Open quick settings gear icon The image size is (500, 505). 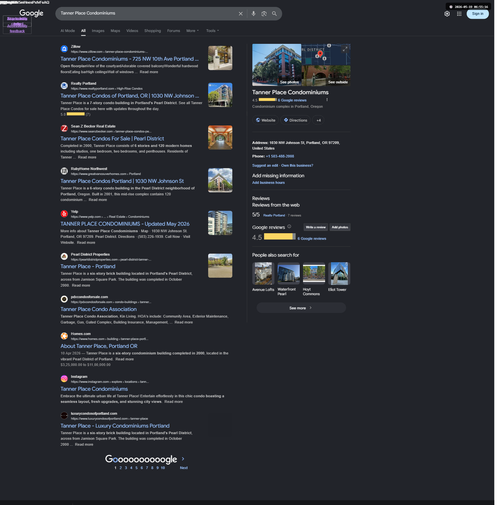447,14
